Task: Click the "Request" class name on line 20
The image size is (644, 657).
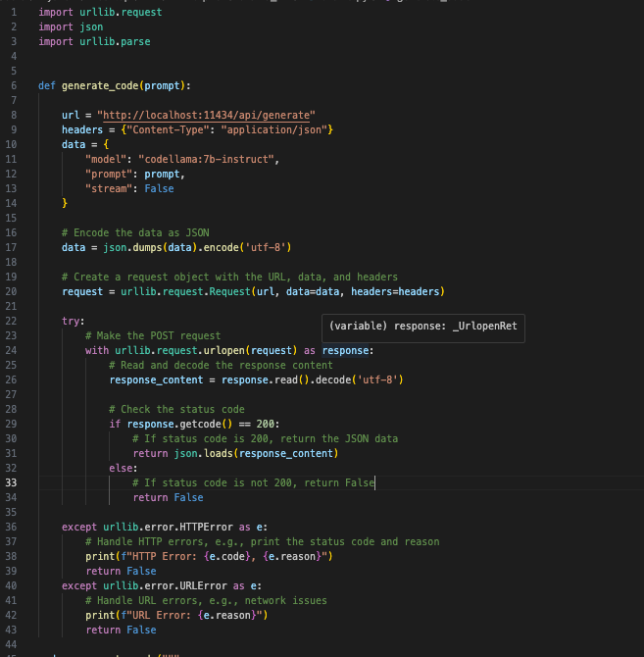Action: tap(230, 291)
